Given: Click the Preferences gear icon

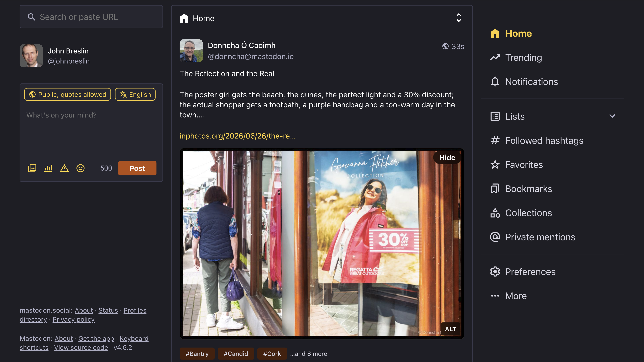Looking at the screenshot, I should (495, 272).
